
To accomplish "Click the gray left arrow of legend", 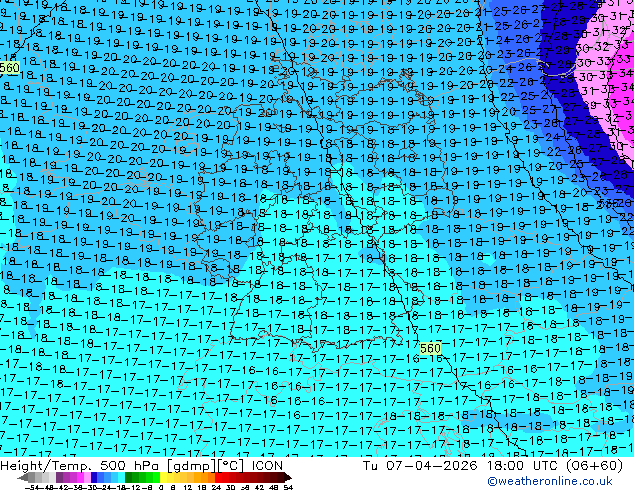I will click(x=22, y=477).
